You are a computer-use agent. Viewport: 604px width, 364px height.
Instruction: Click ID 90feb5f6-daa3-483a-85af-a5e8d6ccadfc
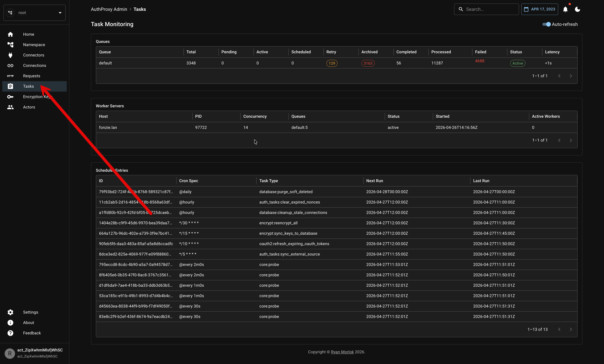tap(136, 244)
